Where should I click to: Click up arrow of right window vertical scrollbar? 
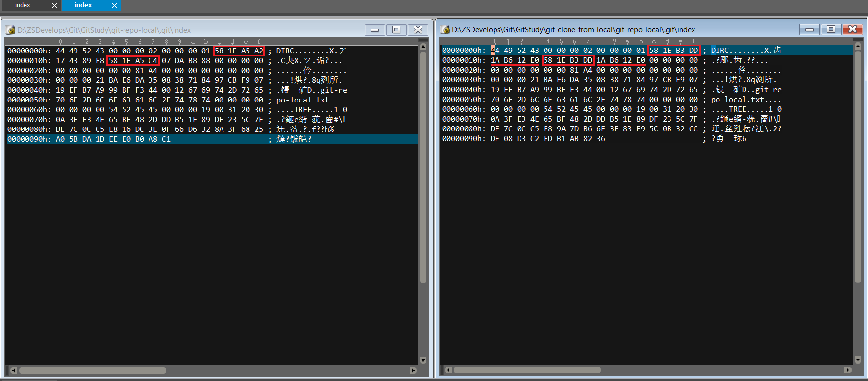(x=858, y=46)
